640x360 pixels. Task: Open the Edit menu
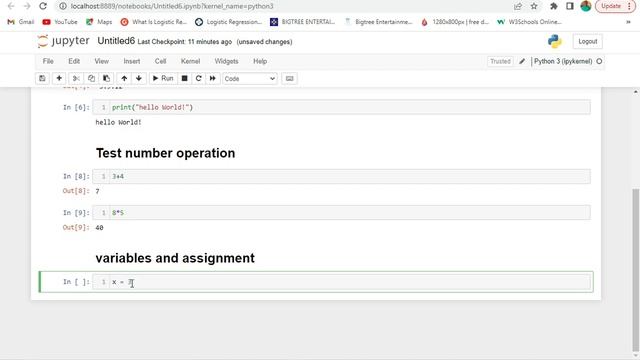tap(74, 61)
